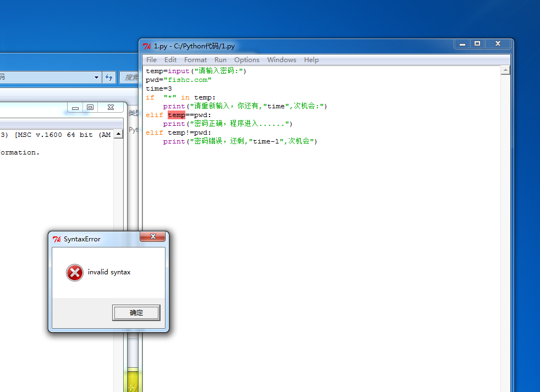Open the Format menu
This screenshot has height=392, width=540.
(195, 60)
